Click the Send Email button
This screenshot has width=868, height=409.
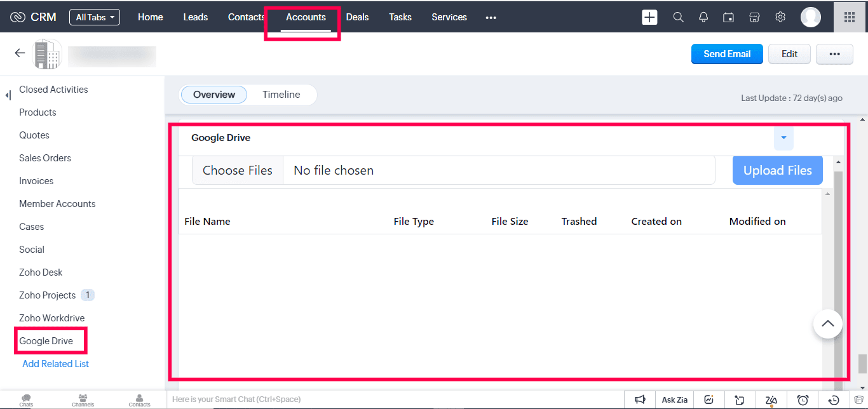tap(727, 54)
